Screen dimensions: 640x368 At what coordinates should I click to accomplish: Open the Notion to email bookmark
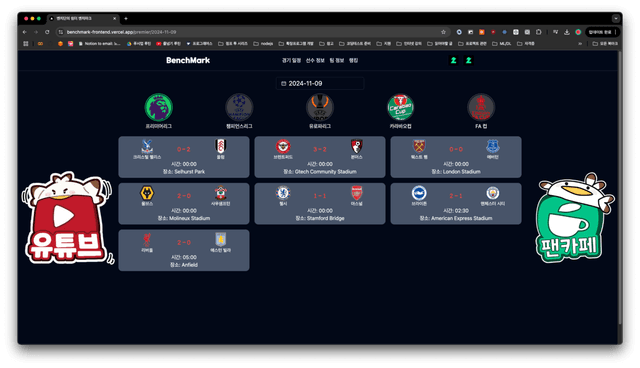point(99,43)
